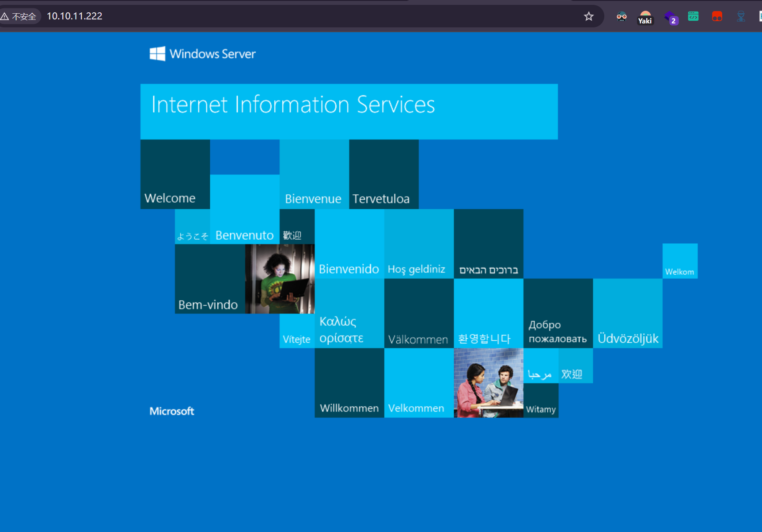
Task: Open the skull-with-glasses extension
Action: pos(622,17)
